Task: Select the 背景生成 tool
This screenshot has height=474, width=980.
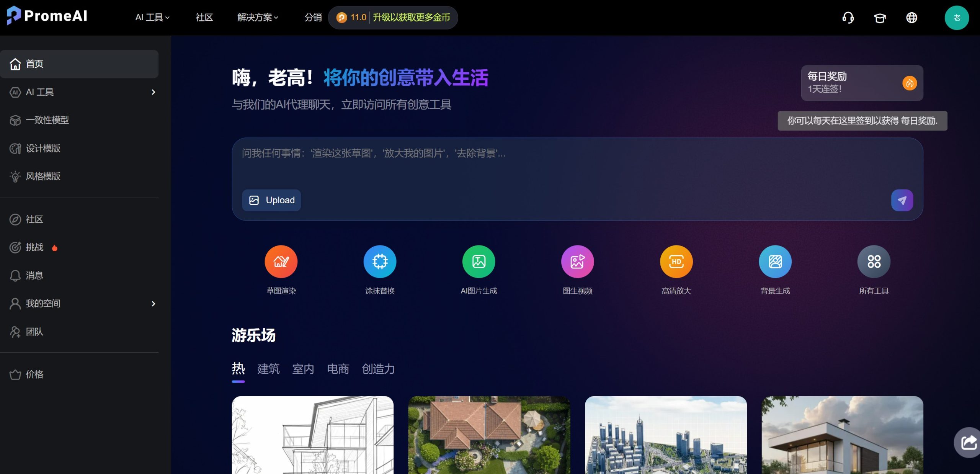Action: pos(775,262)
